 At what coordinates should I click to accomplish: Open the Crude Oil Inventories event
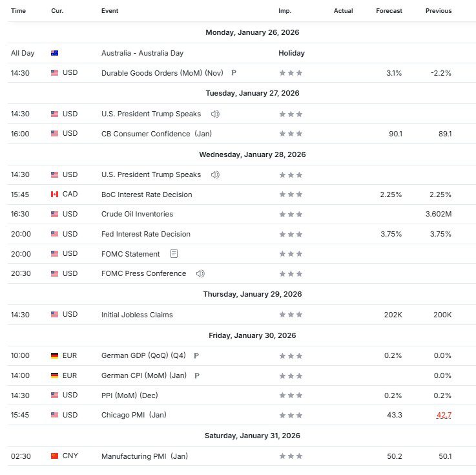[137, 214]
